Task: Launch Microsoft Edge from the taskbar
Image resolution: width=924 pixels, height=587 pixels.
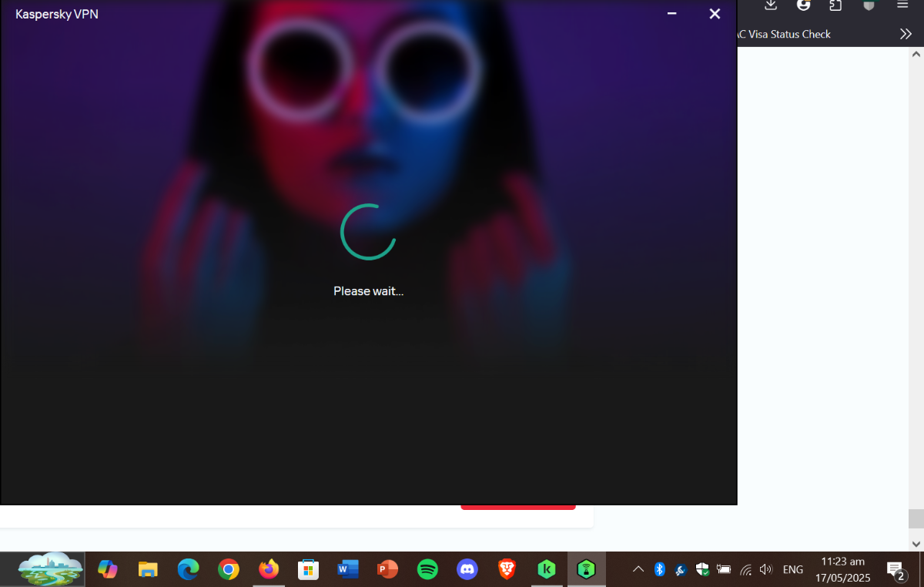Action: (x=188, y=569)
